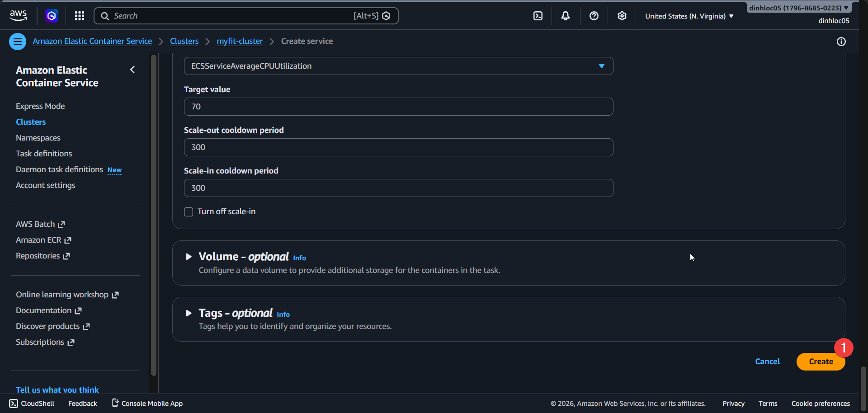Click the AWS logo to go home

[x=18, y=15]
